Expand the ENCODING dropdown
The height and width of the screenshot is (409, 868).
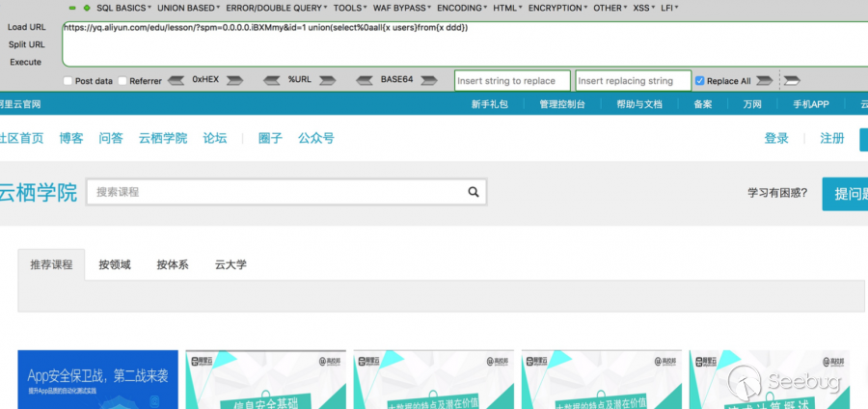tap(462, 9)
